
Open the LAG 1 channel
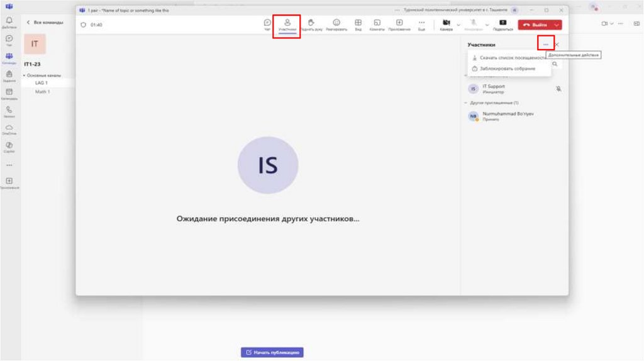tap(42, 82)
